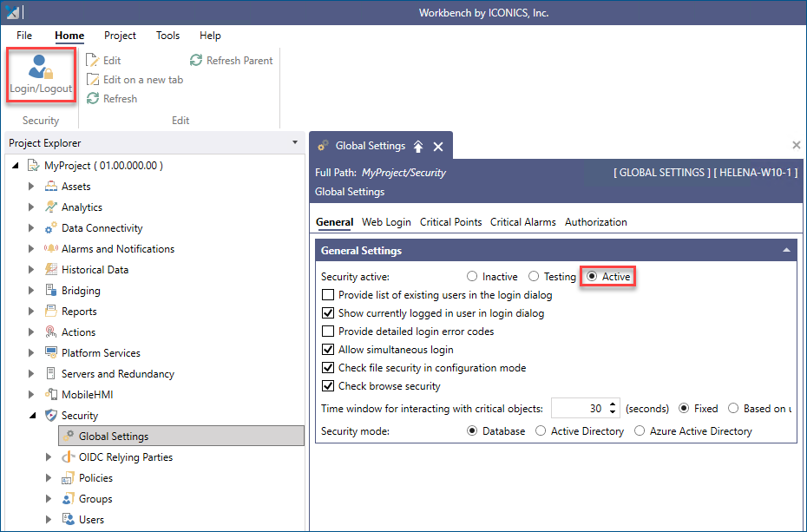Screen dimensions: 807x532
Task: Open the Project Explorer dropdown arrow
Action: pos(295,142)
